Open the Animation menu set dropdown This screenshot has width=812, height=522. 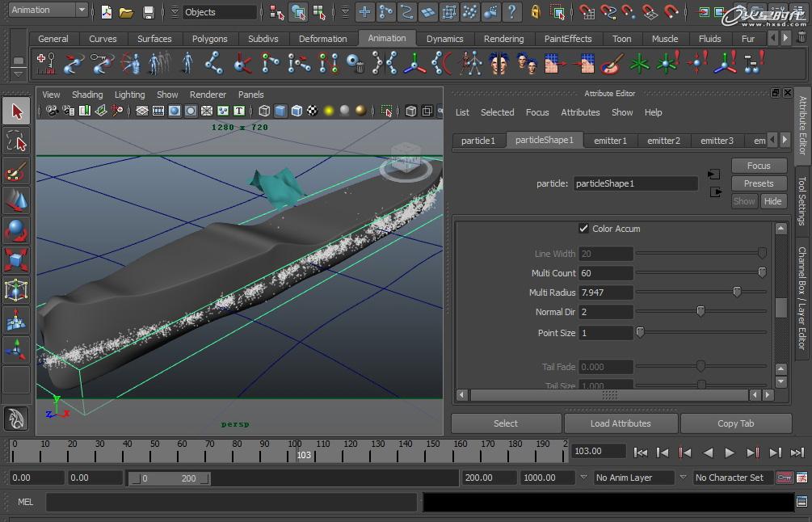point(44,10)
